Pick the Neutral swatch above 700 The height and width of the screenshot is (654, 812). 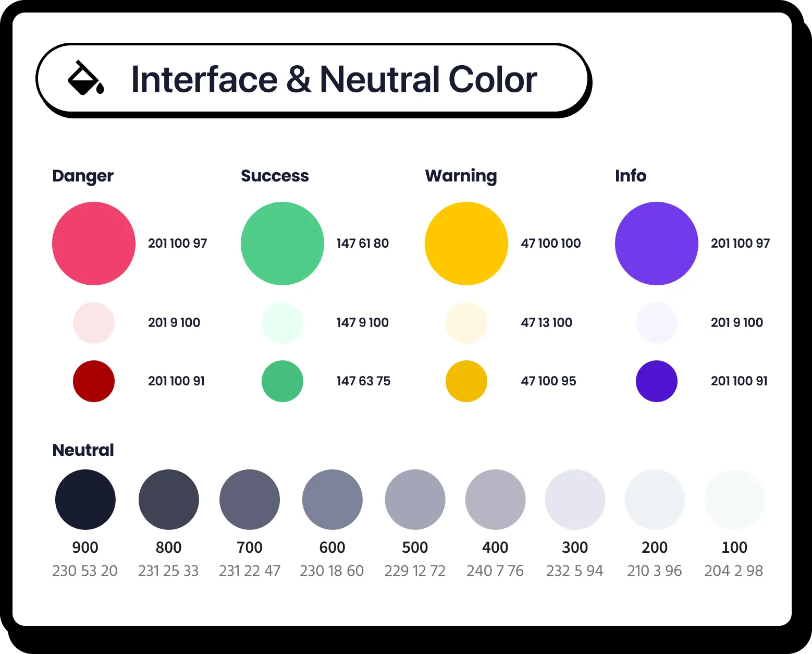[250, 500]
